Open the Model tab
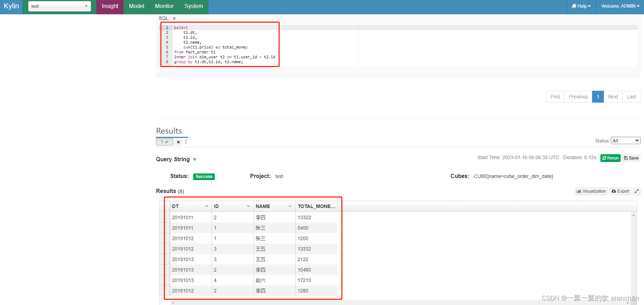644x305 pixels. [136, 6]
